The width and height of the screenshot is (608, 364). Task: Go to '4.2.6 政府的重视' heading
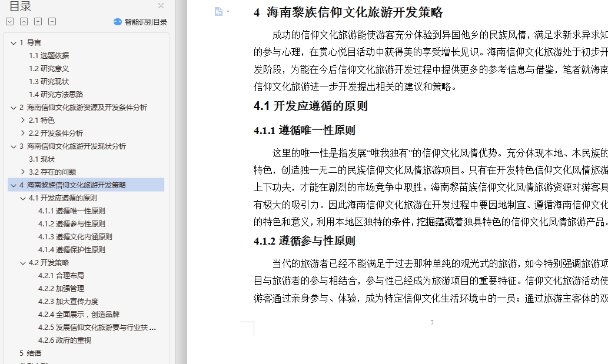click(65, 340)
